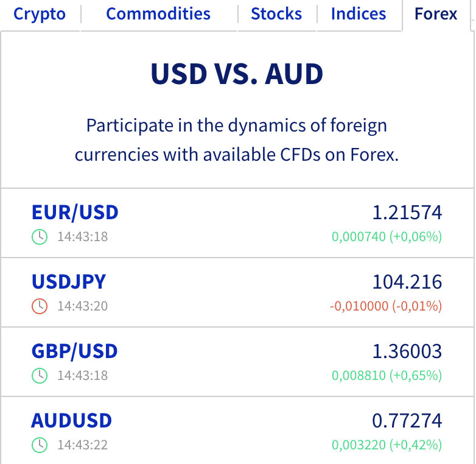Select the Forex tab
Image resolution: width=476 pixels, height=464 pixels.
click(436, 14)
